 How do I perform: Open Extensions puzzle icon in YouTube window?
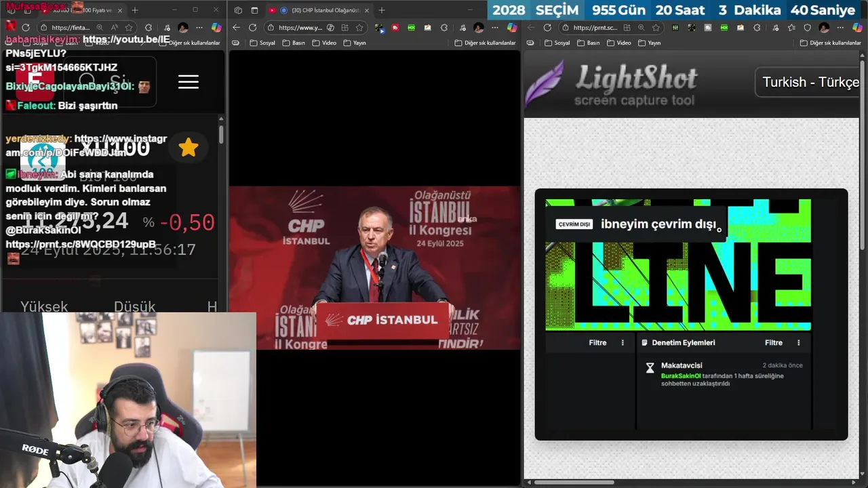444,28
